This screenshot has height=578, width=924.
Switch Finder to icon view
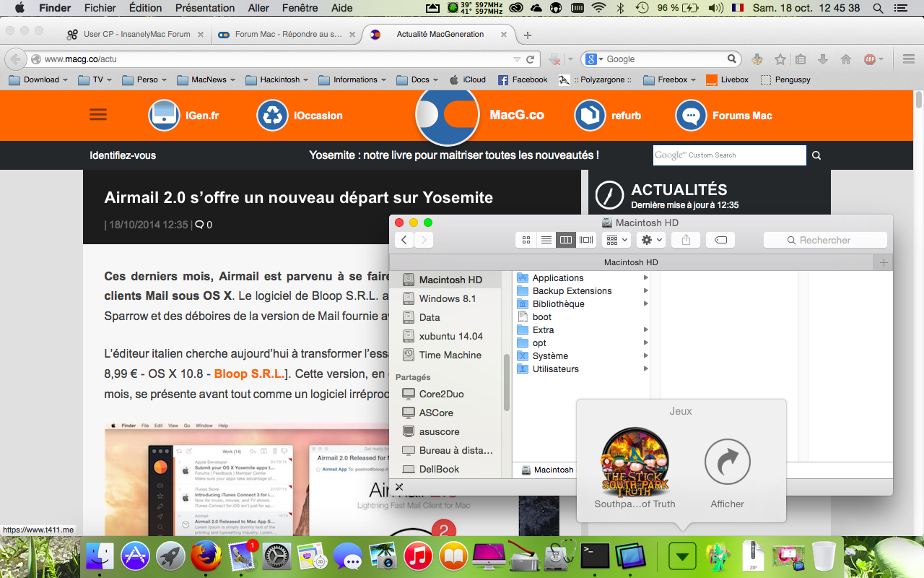(x=526, y=240)
